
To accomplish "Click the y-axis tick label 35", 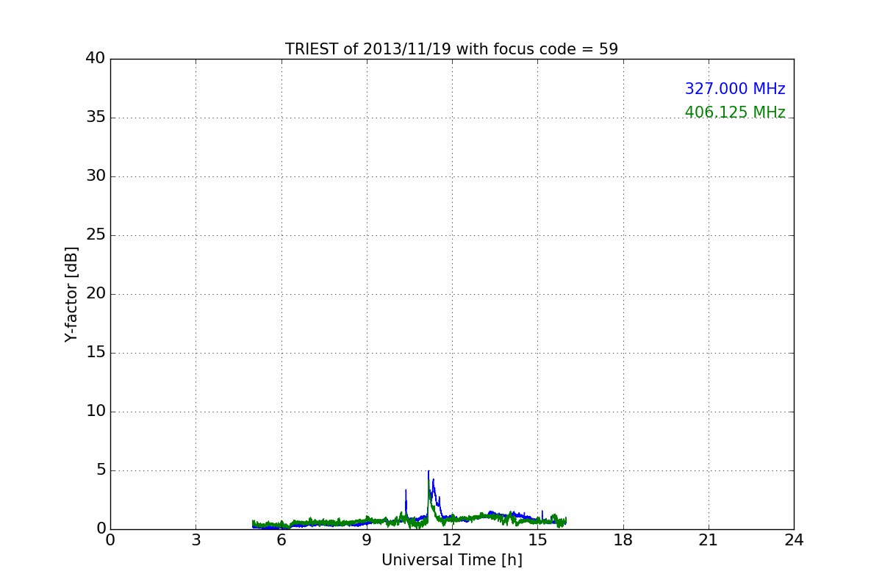I will pyautogui.click(x=96, y=118).
